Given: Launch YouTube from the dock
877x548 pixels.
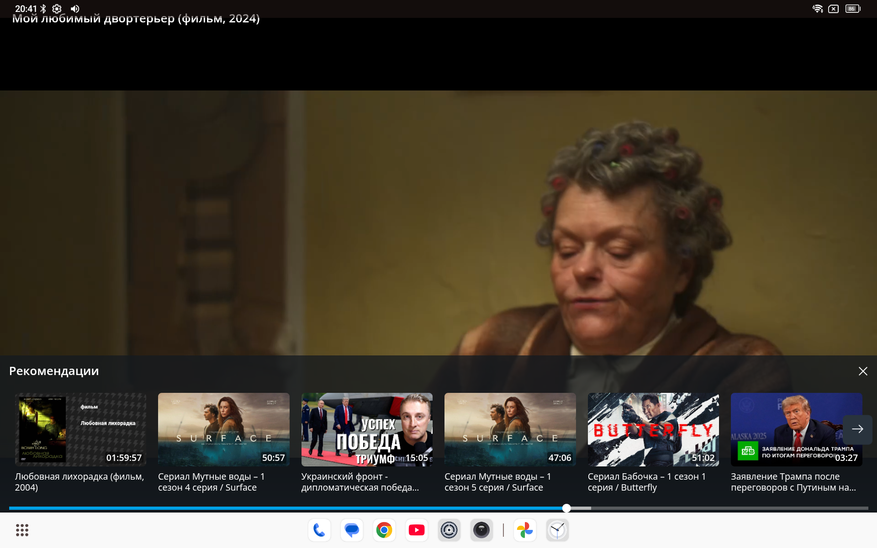Looking at the screenshot, I should (417, 530).
